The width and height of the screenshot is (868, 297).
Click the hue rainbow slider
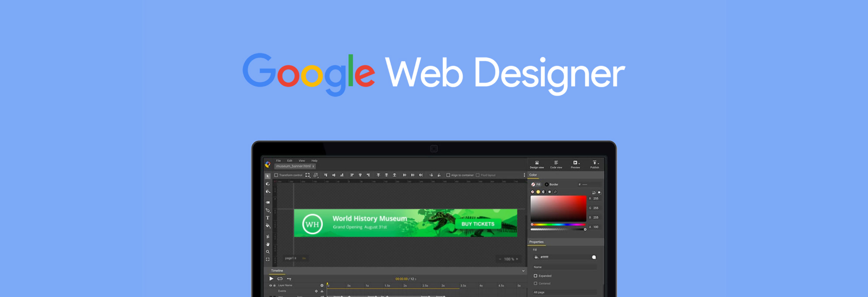(x=558, y=225)
